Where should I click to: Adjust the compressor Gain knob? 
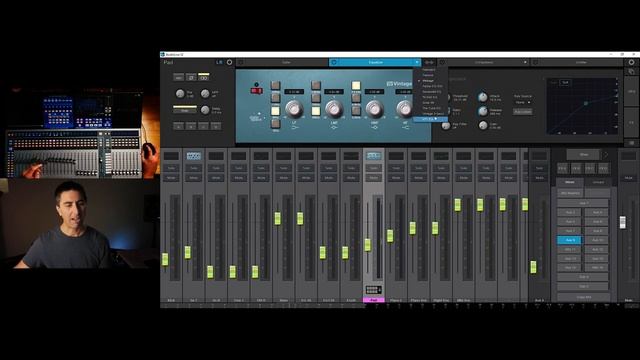click(483, 125)
